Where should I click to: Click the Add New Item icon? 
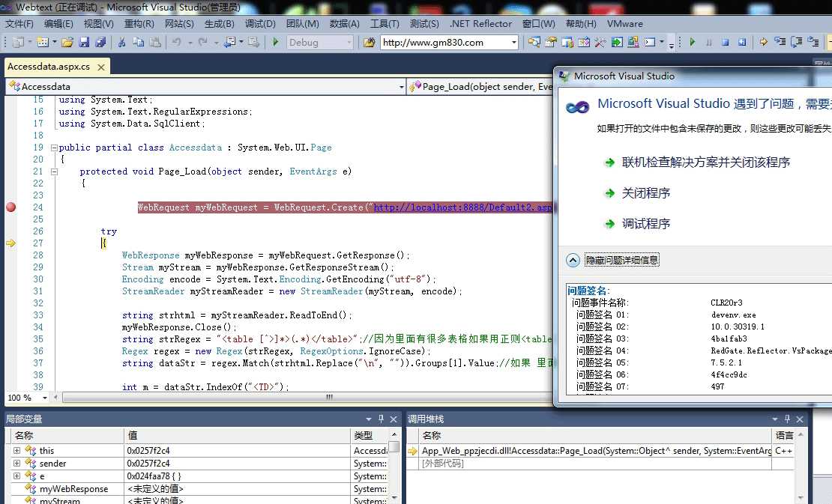[x=43, y=43]
